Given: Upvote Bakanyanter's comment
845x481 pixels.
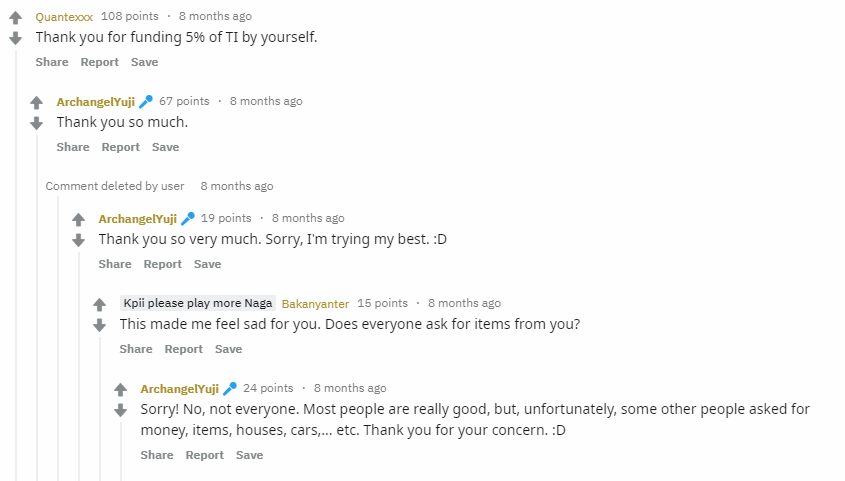Looking at the screenshot, I should (x=100, y=304).
